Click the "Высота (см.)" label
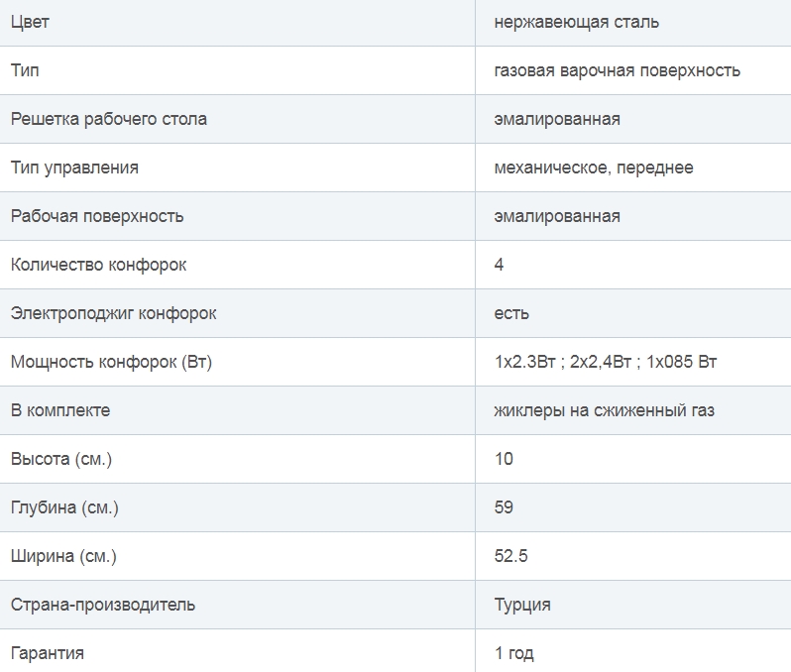This screenshot has height=672, width=791. coord(61,459)
